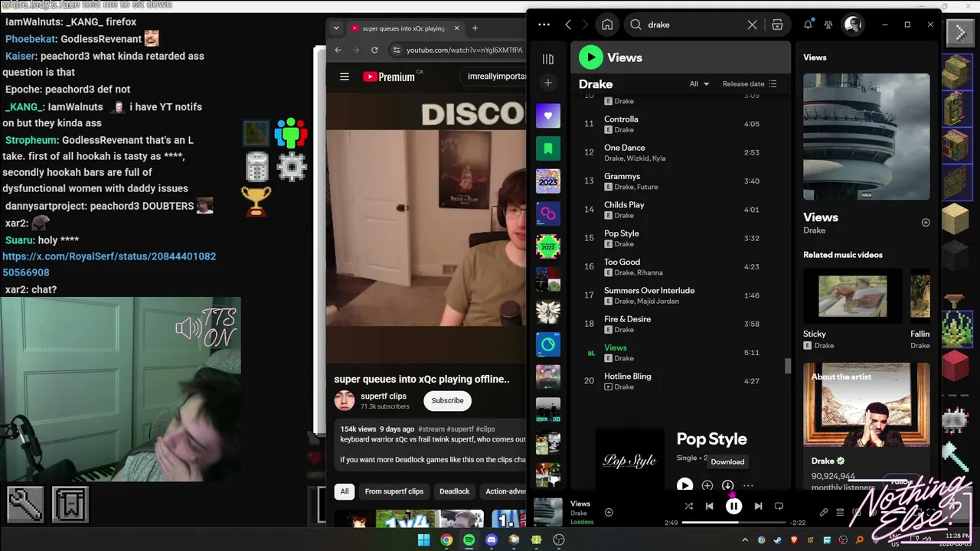
Task: Click Spotify search field containing drake
Action: 693,24
